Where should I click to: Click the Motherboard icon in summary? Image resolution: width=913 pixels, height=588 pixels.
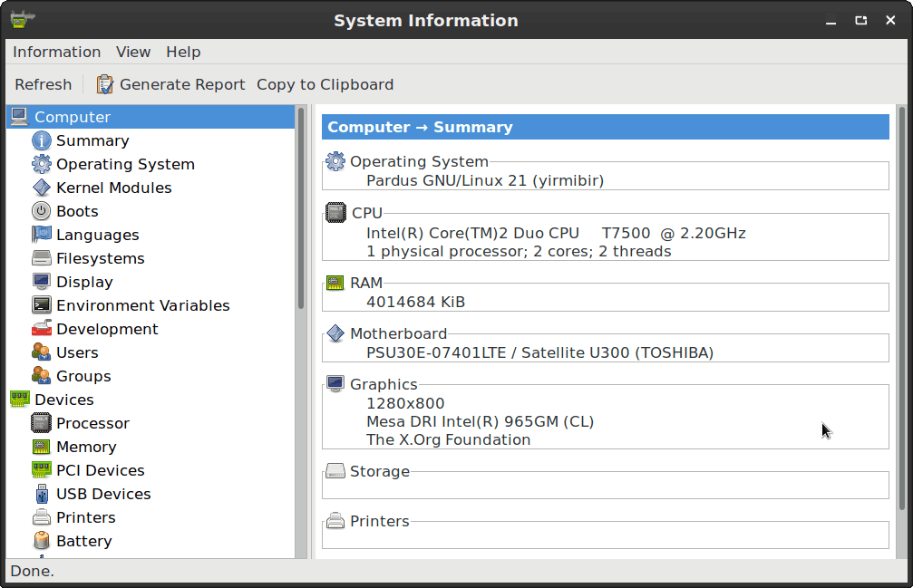coord(335,333)
